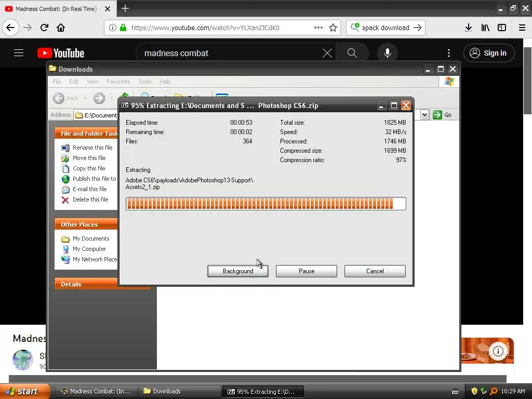This screenshot has width=532, height=399.
Task: Switch to 95% Extracting taskbar item
Action: point(262,391)
